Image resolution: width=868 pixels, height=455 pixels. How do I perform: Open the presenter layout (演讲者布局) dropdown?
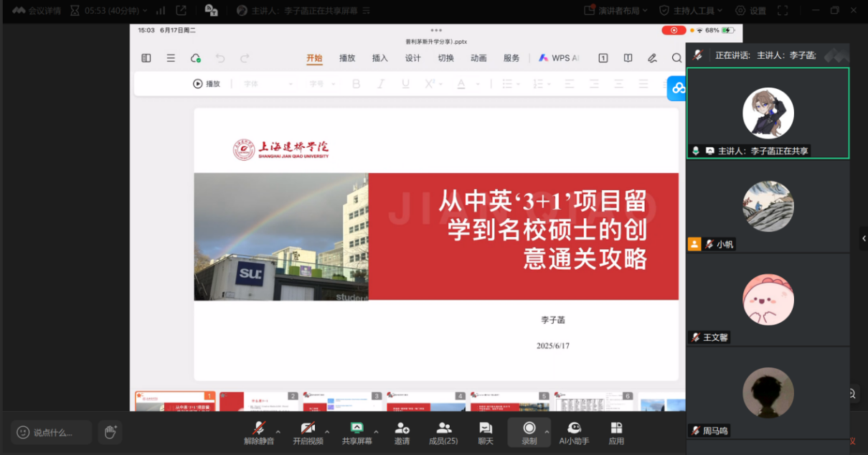point(615,11)
